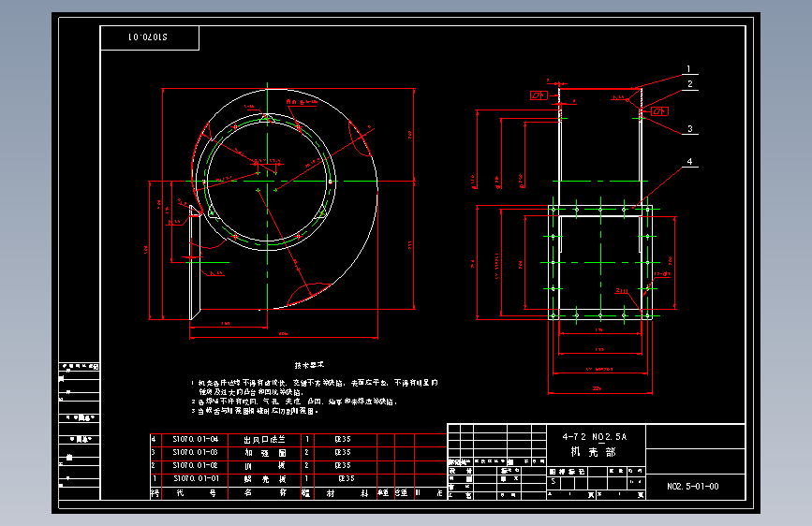Click the 机壳部 title in title block
The image size is (812, 526).
594,452
